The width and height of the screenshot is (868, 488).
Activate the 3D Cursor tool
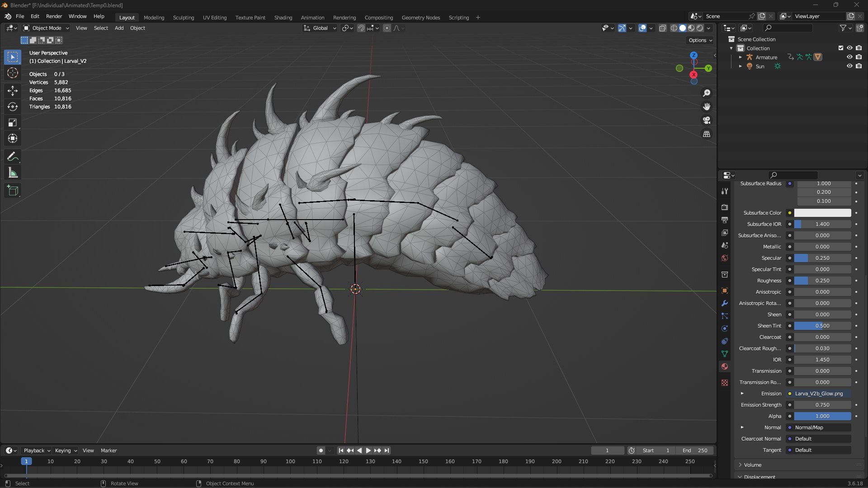pyautogui.click(x=13, y=73)
